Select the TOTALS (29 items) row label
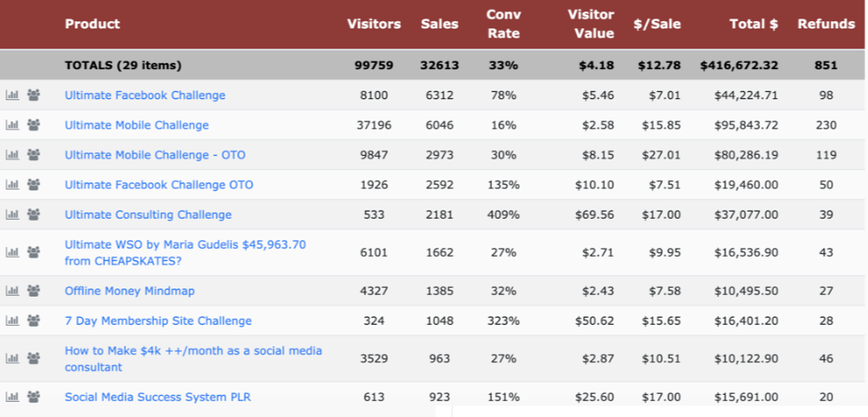The width and height of the screenshot is (868, 417). [123, 66]
